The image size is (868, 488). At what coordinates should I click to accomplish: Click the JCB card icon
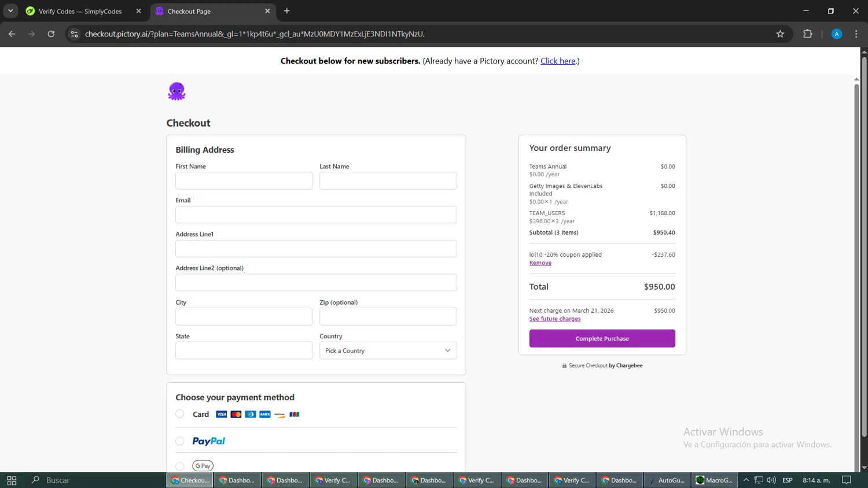tap(295, 414)
